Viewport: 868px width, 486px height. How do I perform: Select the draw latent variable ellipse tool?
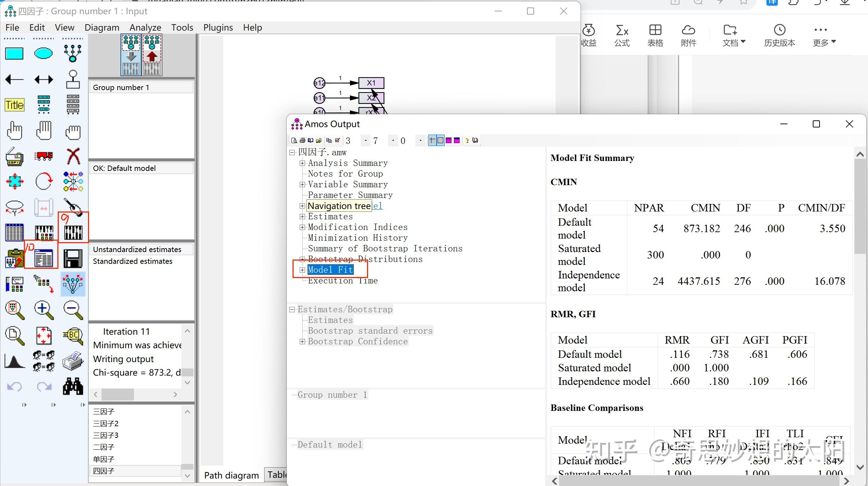pos(43,54)
